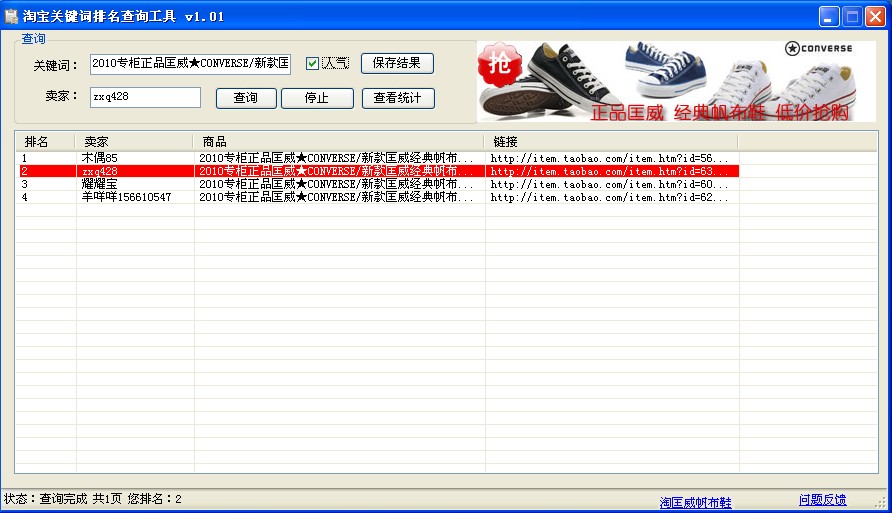Click rank number 4 cell
The width and height of the screenshot is (892, 513).
[x=24, y=197]
